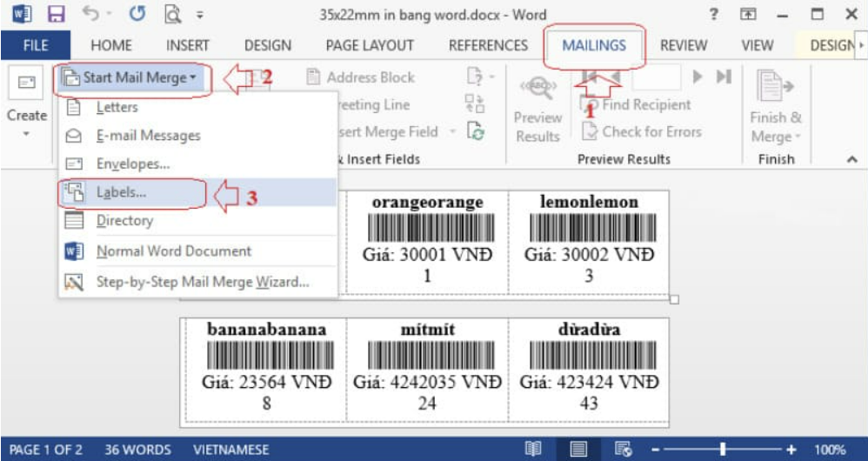Click the Match Fields icon
This screenshot has height=461, width=868.
click(475, 104)
